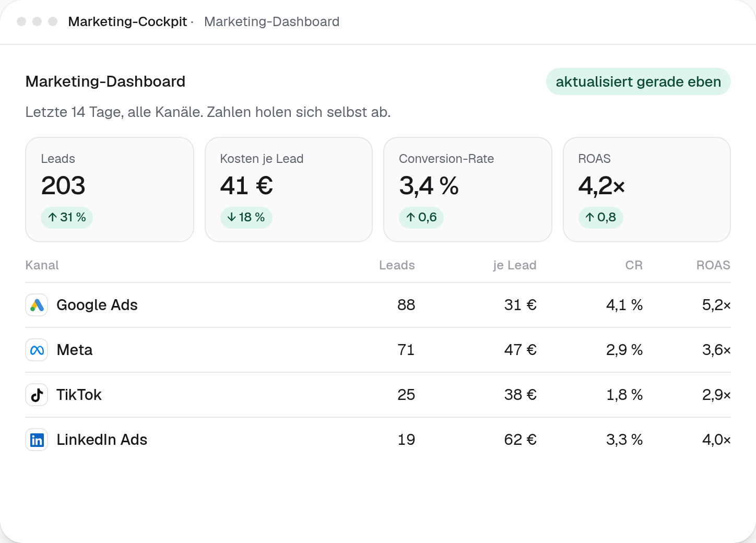The image size is (756, 543).
Task: Sort by the CR column header
Action: coord(634,265)
